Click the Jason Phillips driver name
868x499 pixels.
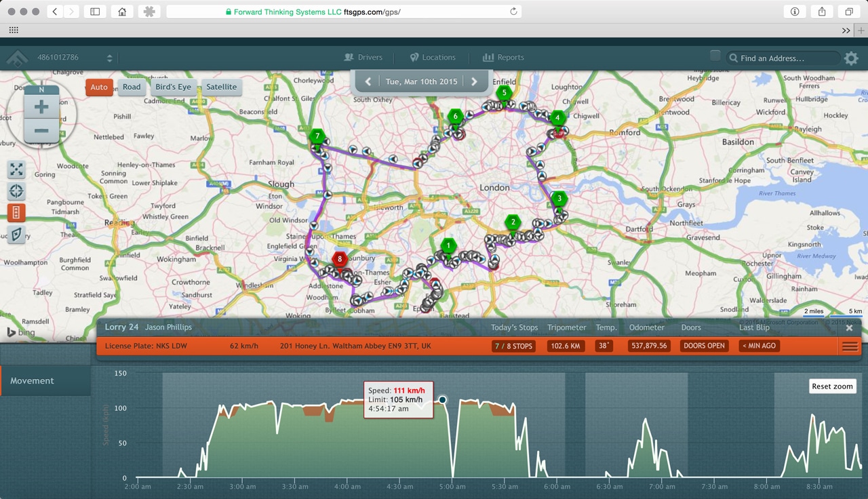pos(168,327)
